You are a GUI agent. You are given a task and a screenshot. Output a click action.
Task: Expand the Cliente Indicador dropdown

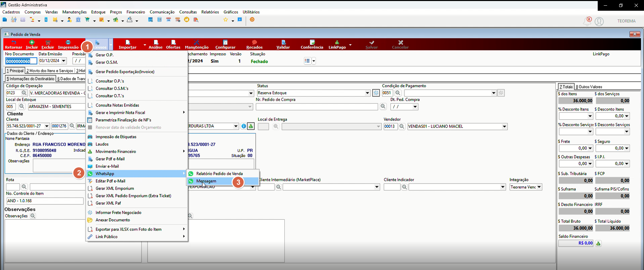click(x=503, y=187)
